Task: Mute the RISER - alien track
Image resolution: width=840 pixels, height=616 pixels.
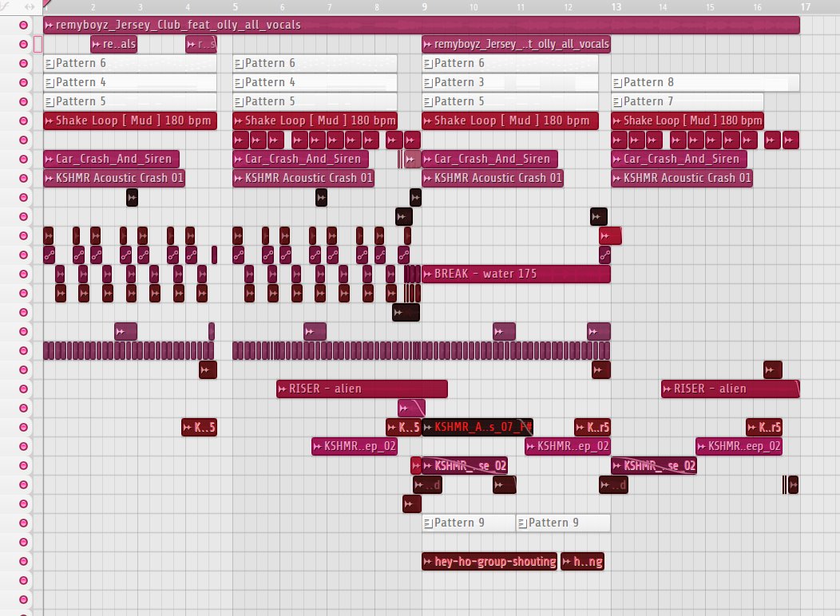Action: (x=23, y=389)
